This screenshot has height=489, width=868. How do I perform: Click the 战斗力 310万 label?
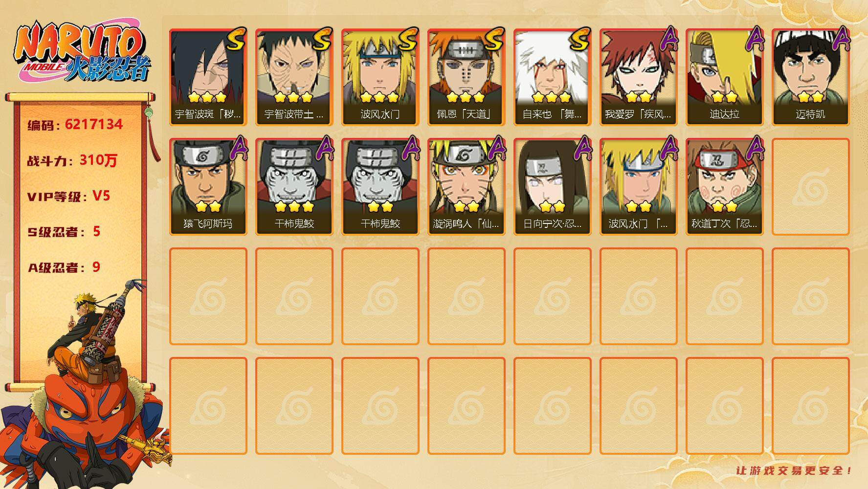pos(72,160)
